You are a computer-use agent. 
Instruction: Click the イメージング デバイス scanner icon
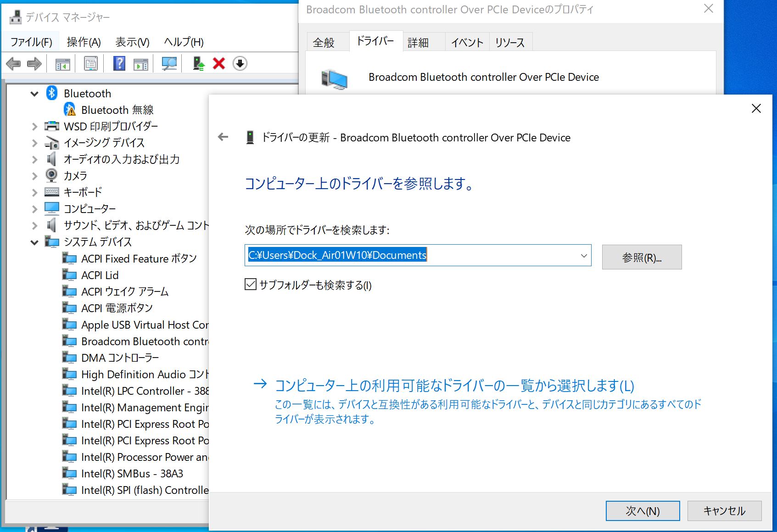pyautogui.click(x=52, y=143)
